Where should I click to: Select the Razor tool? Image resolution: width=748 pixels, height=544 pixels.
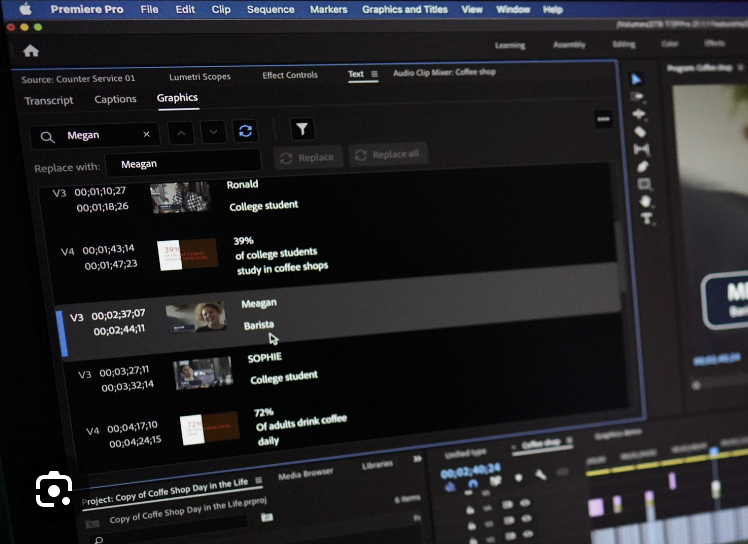pyautogui.click(x=640, y=131)
